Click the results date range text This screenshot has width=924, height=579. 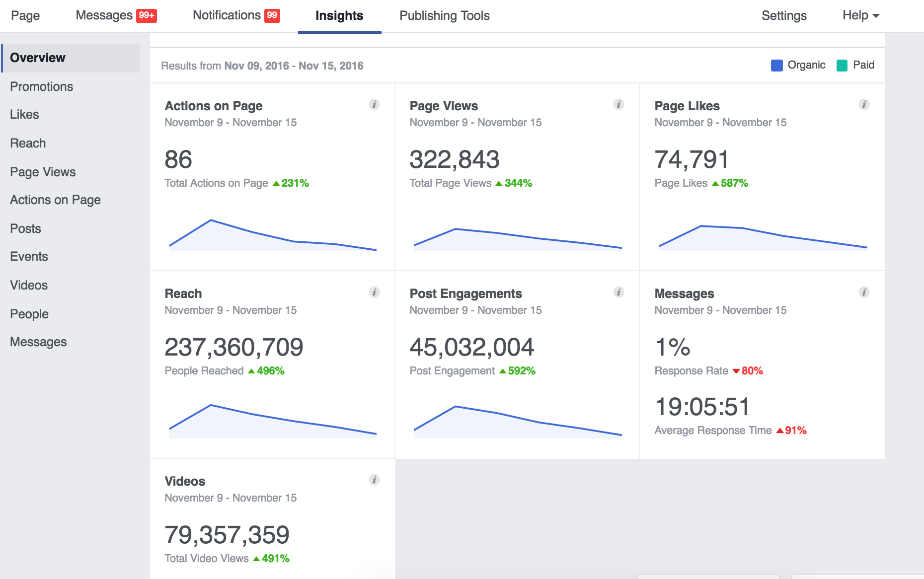(262, 66)
